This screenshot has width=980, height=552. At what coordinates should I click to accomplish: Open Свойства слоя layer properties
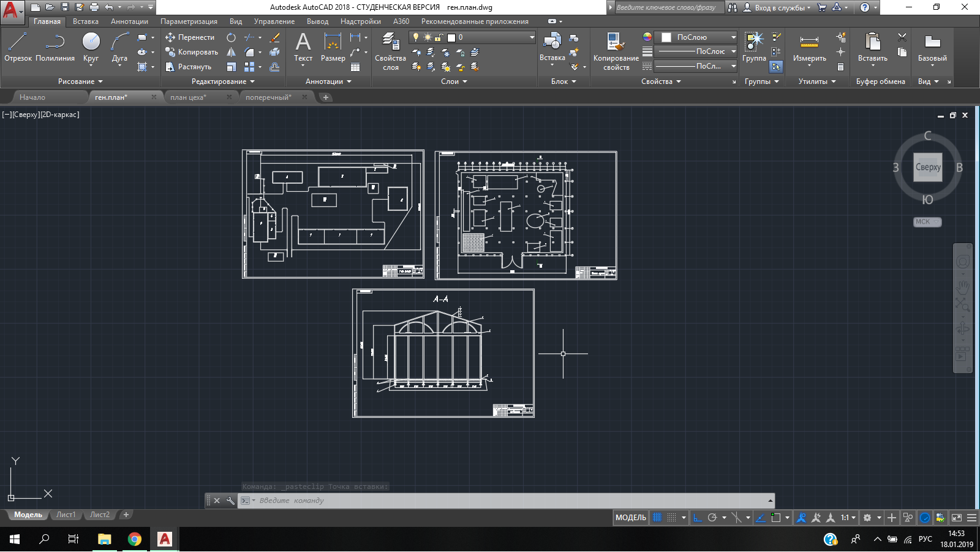390,51
